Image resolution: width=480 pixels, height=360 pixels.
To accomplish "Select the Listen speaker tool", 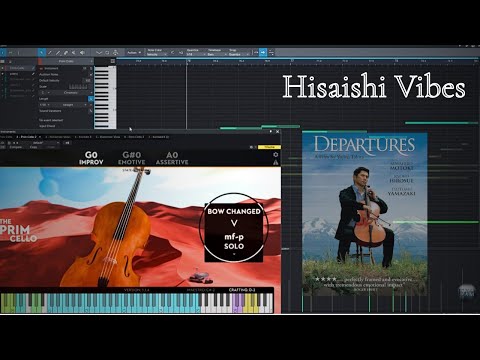I will click(82, 52).
